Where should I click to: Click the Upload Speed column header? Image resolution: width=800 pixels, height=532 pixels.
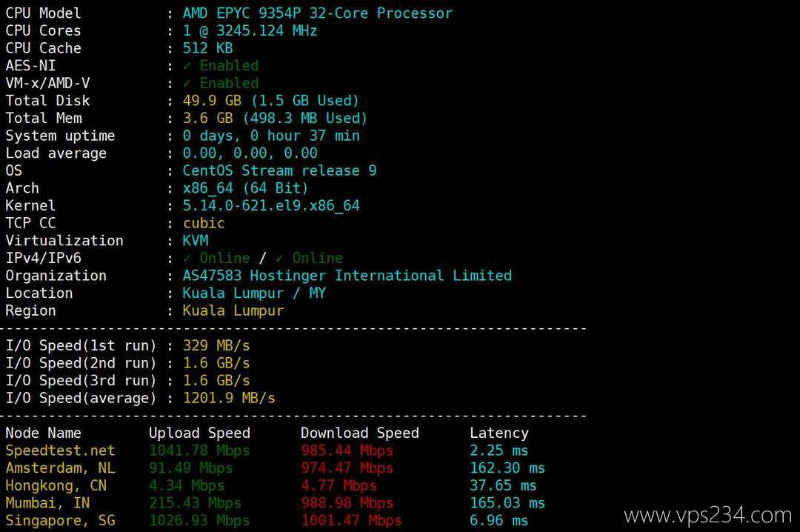pyautogui.click(x=199, y=433)
